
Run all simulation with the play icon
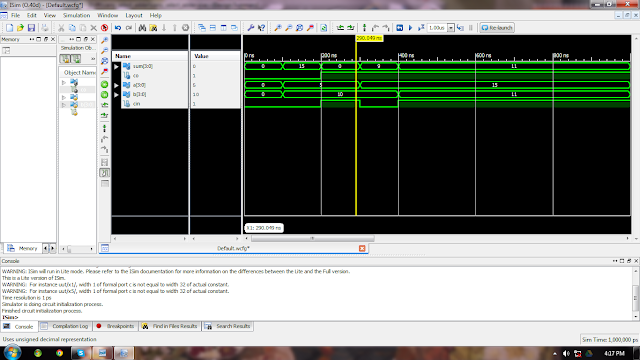tap(411, 28)
